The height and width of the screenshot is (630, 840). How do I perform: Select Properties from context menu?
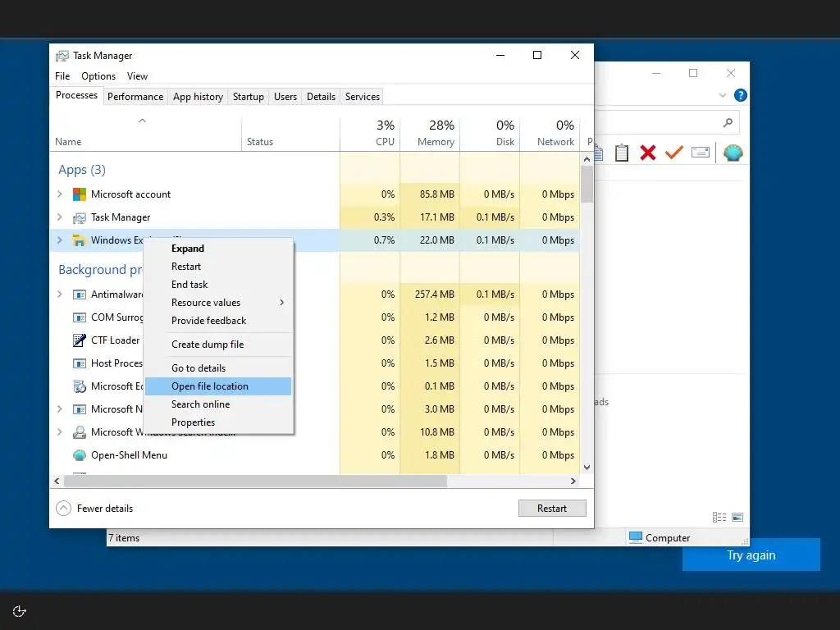click(x=218, y=422)
